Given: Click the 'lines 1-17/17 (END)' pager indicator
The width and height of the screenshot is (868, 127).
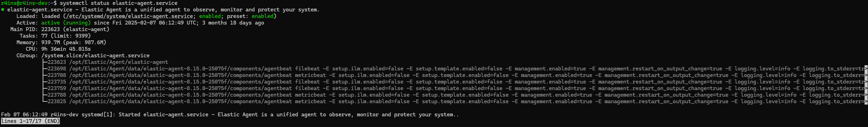Looking at the screenshot, I should 30,121.
